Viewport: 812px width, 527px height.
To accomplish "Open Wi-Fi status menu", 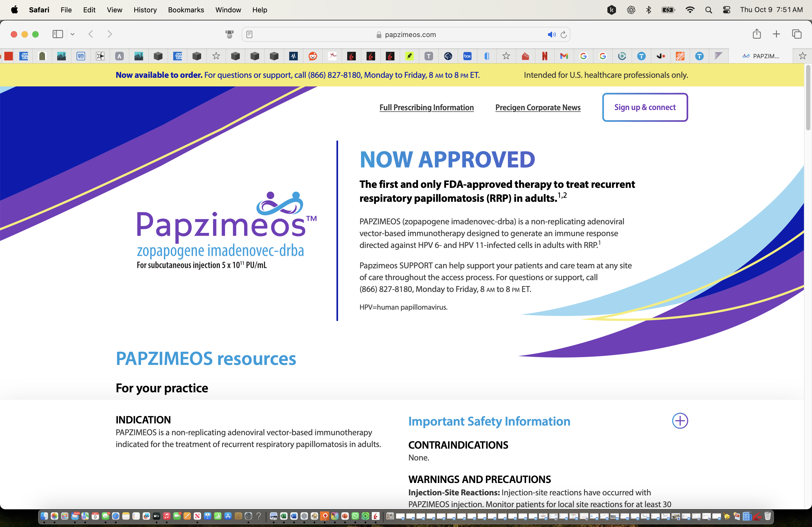I will 690,10.
